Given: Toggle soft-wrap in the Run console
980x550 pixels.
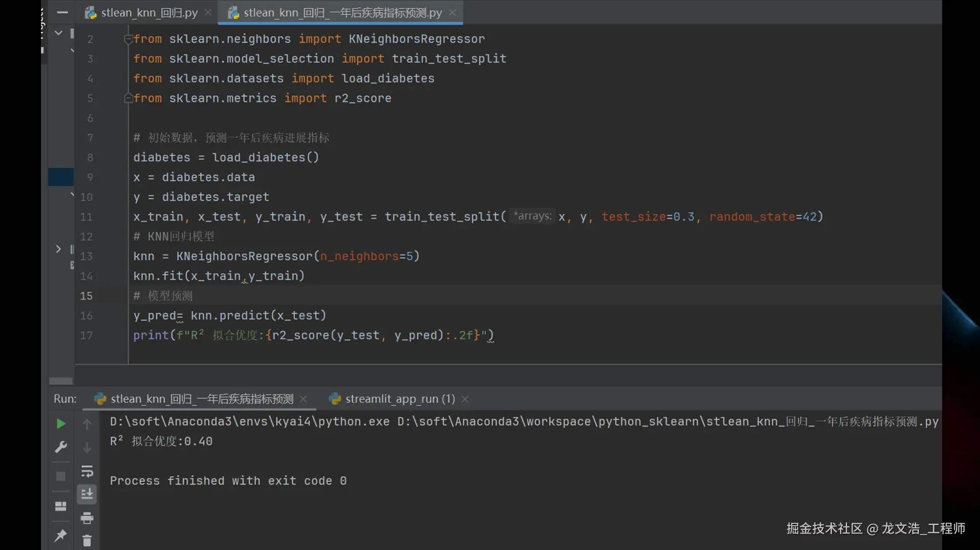Looking at the screenshot, I should coord(87,471).
